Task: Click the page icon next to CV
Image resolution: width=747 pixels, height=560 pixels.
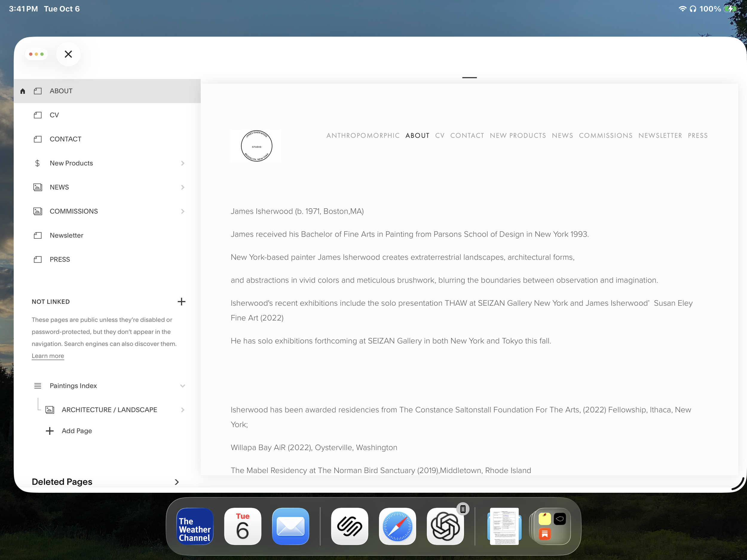Action: 37,115
